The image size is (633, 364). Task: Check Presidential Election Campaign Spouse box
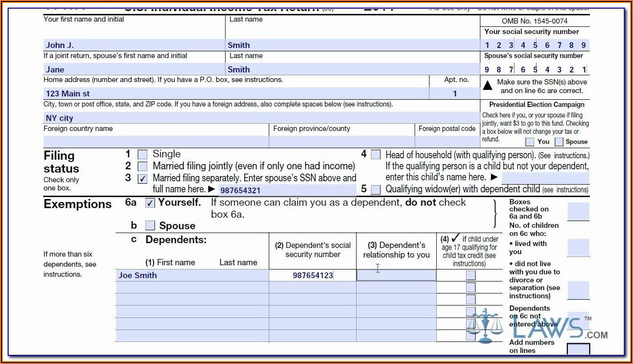(559, 142)
